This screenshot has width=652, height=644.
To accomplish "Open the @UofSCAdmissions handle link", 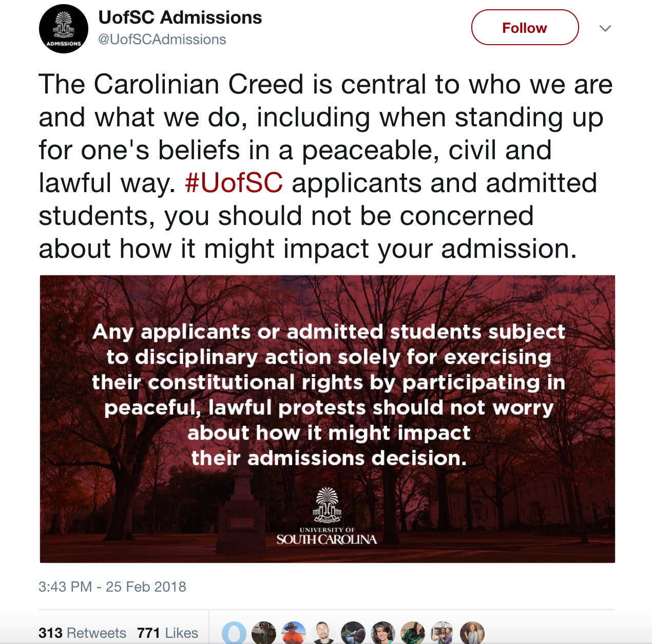I will click(x=162, y=40).
